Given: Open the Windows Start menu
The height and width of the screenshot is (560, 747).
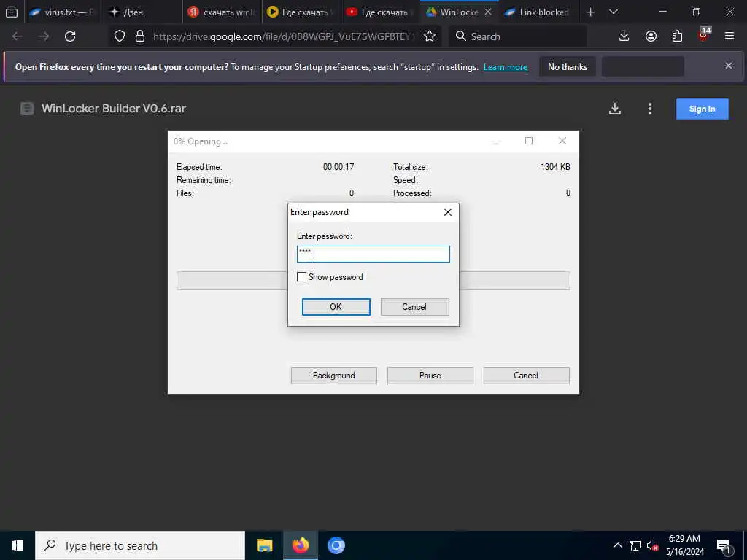Looking at the screenshot, I should [18, 545].
